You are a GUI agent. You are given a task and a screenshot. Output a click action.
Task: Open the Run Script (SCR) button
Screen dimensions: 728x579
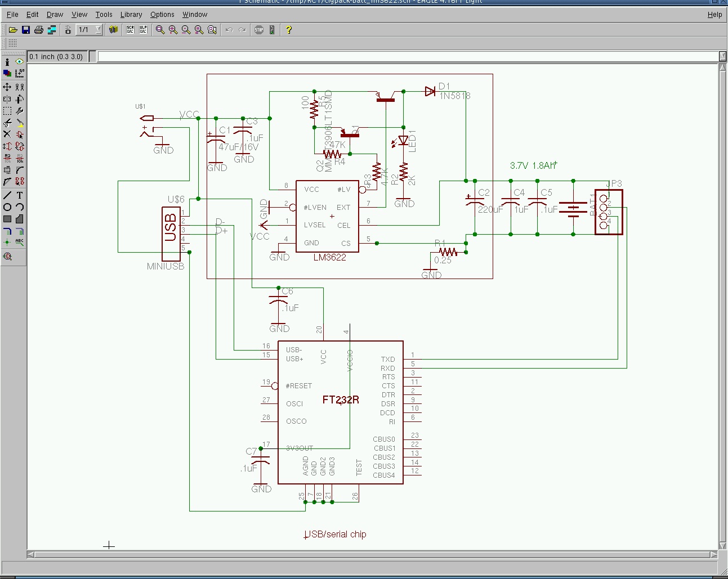point(130,30)
